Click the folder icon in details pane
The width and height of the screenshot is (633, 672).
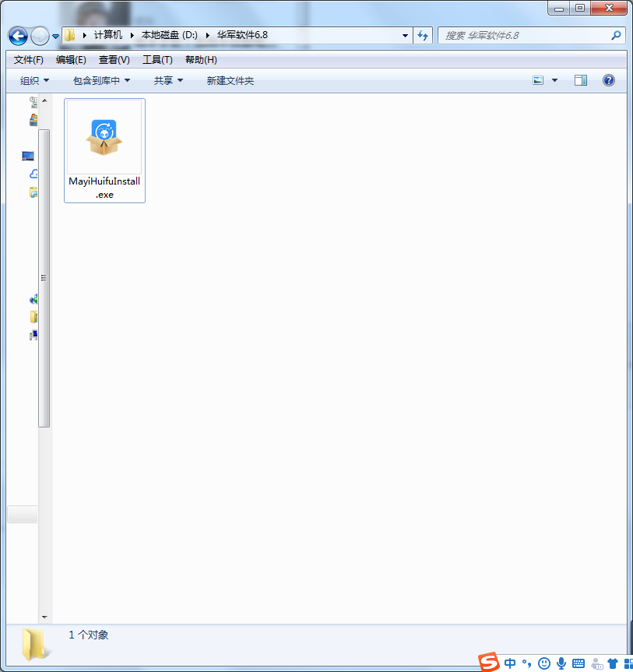[36, 644]
